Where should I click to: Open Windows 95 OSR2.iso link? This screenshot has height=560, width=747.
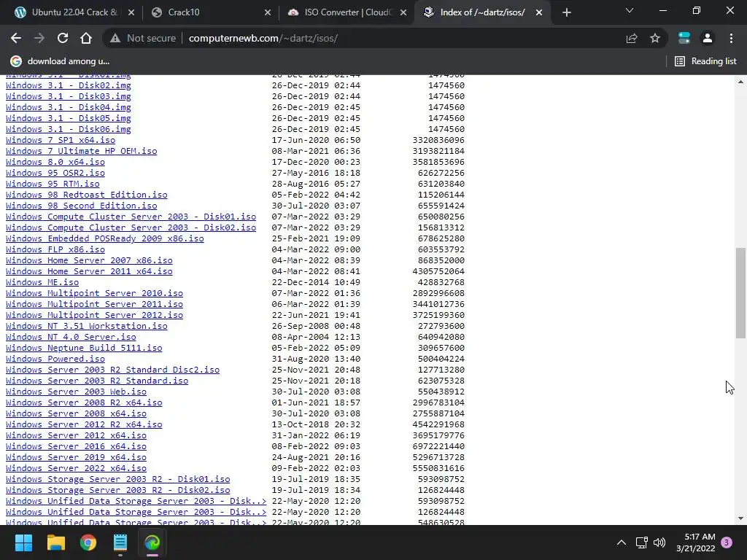55,173
